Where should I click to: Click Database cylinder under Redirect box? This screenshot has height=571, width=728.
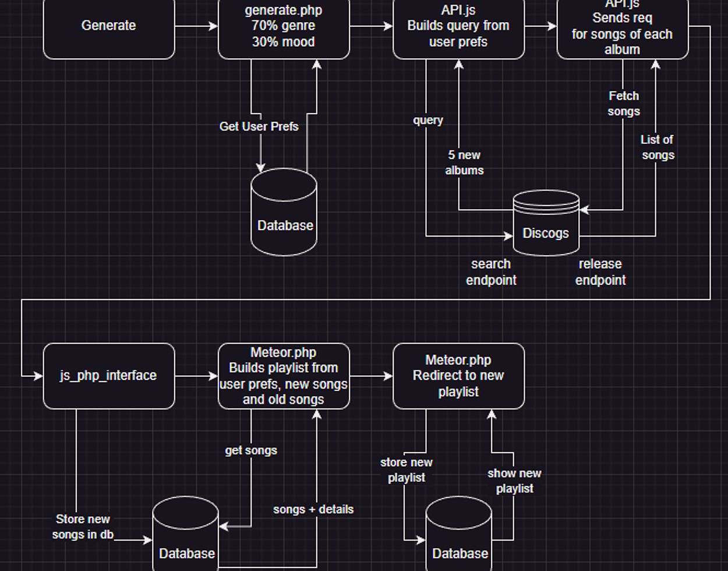coord(459,539)
